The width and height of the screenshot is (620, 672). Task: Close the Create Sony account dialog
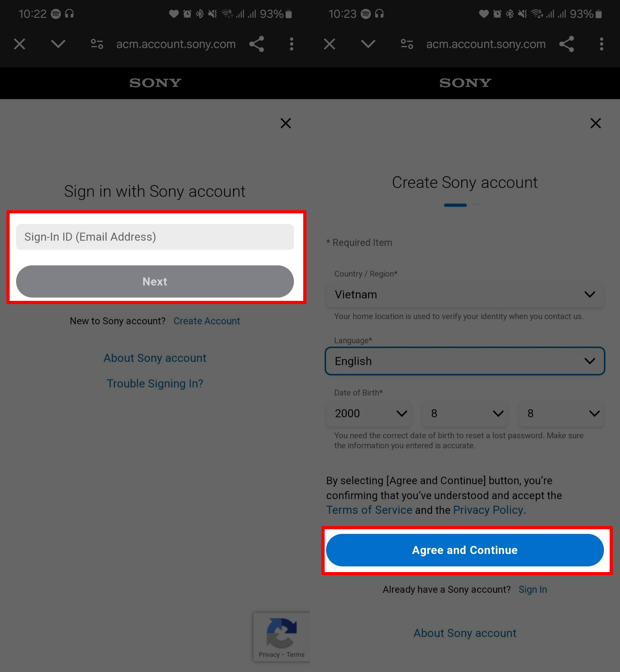pos(595,123)
